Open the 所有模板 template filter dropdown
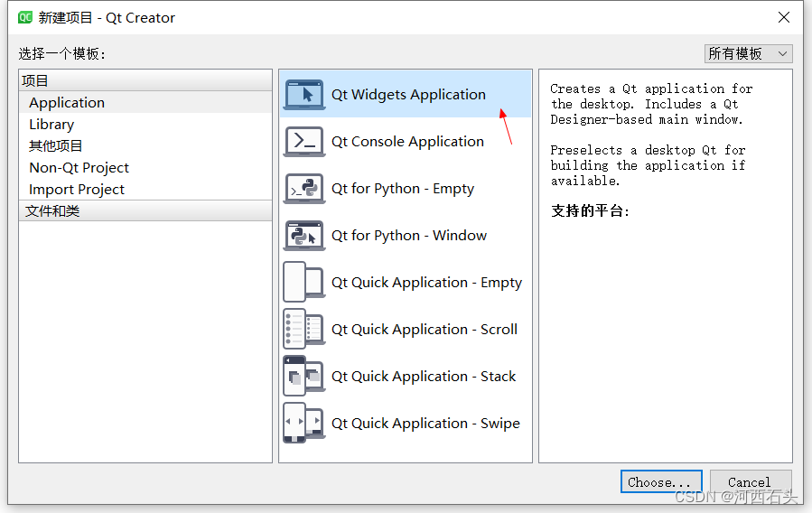 (x=748, y=53)
